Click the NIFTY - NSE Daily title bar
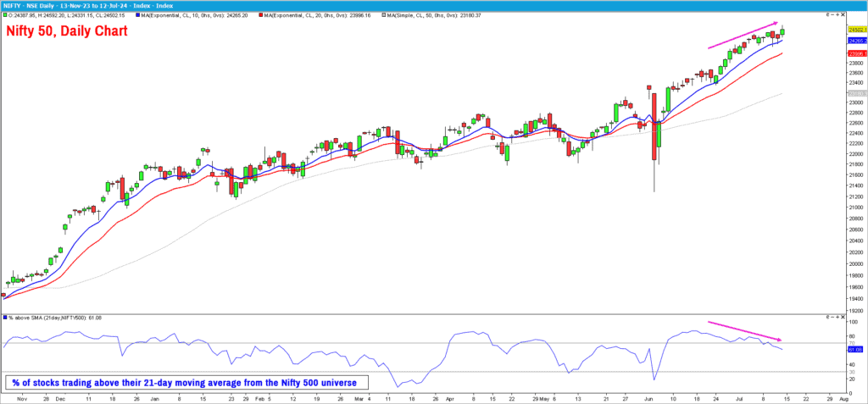Viewport: 868px width, 404px height. [x=434, y=5]
